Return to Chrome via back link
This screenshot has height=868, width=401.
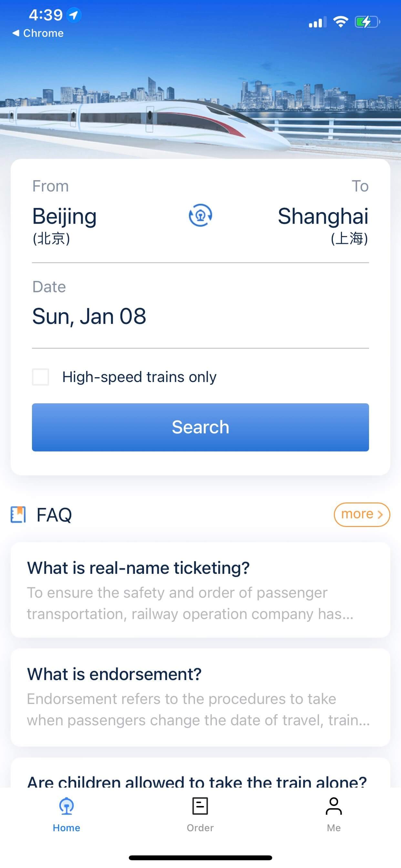38,33
